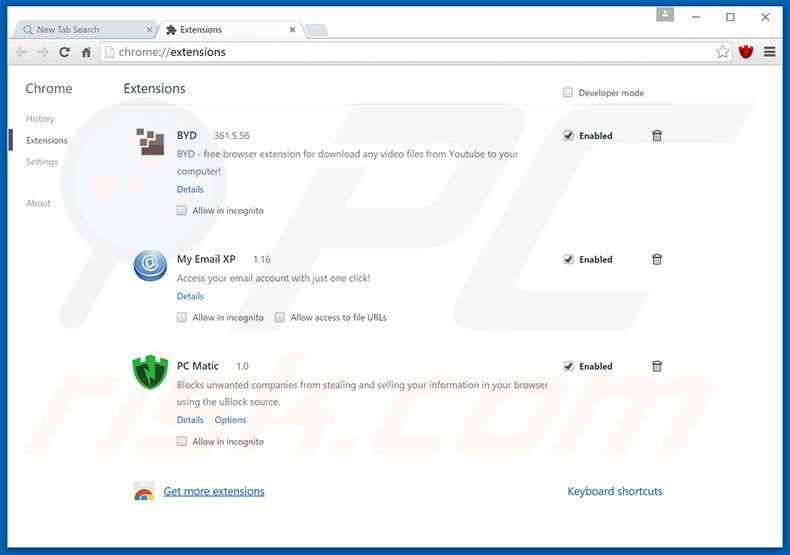Screen dimensions: 790x555
Task: Click the Chrome heading in sidebar
Action: click(49, 89)
